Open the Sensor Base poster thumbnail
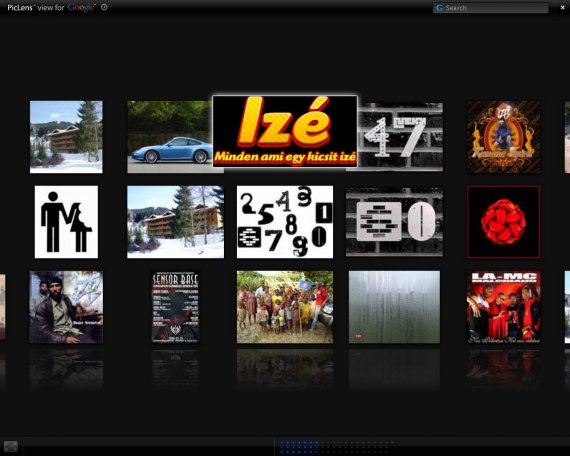This screenshot has height=456, width=570. point(176,307)
